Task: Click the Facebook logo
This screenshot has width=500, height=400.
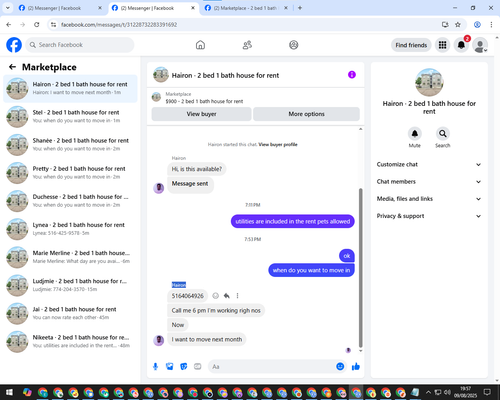Action: coord(14,45)
